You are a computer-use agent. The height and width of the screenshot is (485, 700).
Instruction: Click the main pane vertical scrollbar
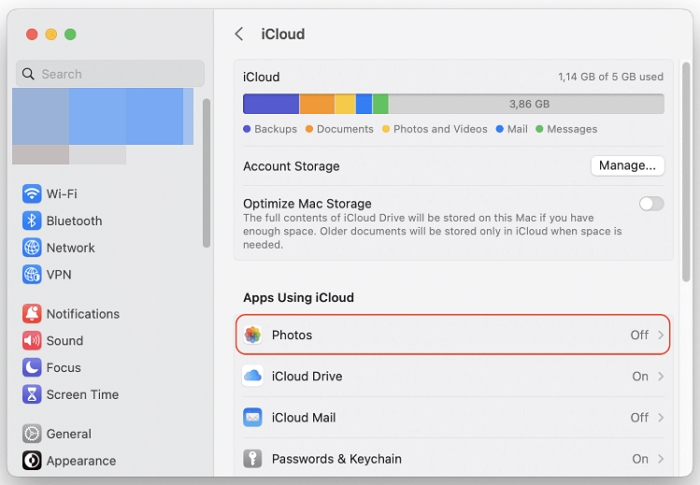tap(686, 172)
